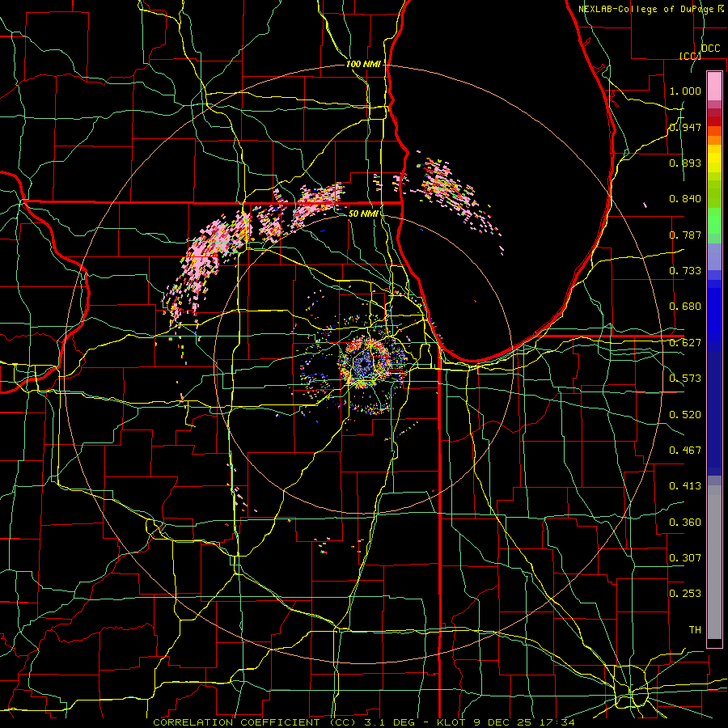728x728 pixels.
Task: Click the 0.253 legend value
Action: pyautogui.click(x=685, y=594)
